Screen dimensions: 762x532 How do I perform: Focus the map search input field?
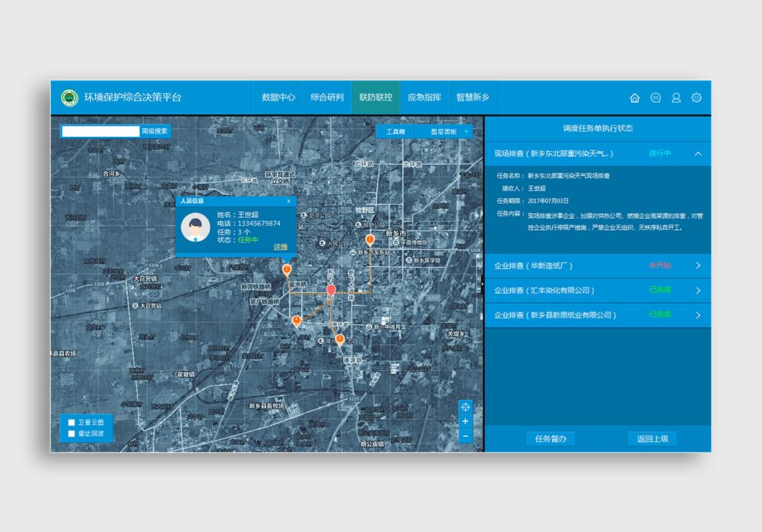[100, 131]
